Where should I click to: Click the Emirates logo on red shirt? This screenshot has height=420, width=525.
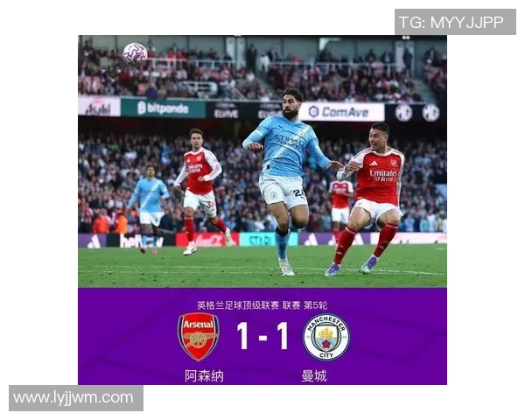(x=383, y=175)
